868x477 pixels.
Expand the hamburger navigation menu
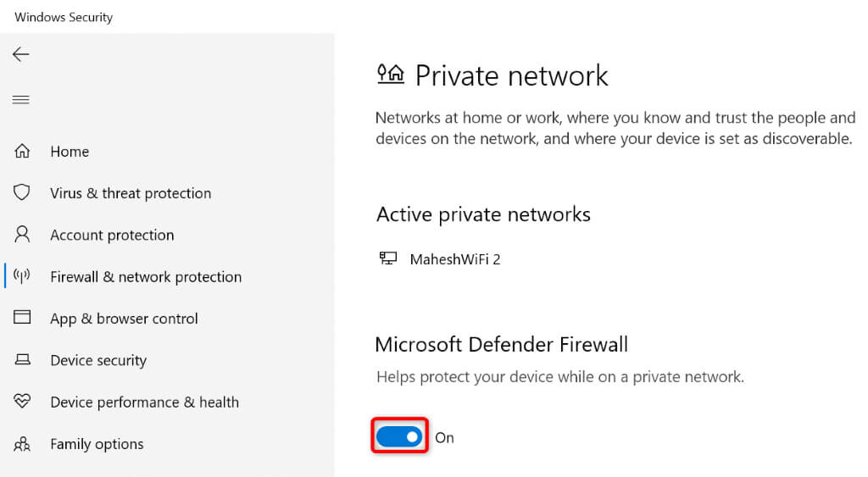(x=21, y=100)
